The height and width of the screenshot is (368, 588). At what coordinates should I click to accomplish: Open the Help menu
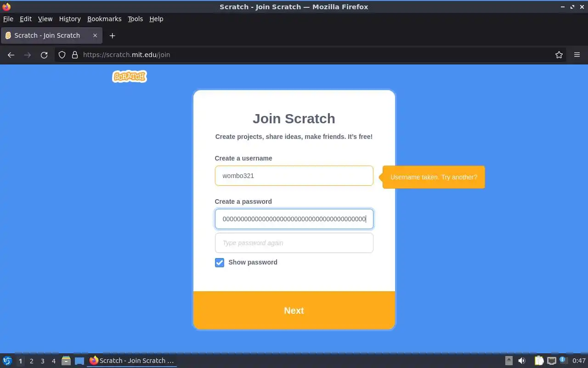[156, 19]
